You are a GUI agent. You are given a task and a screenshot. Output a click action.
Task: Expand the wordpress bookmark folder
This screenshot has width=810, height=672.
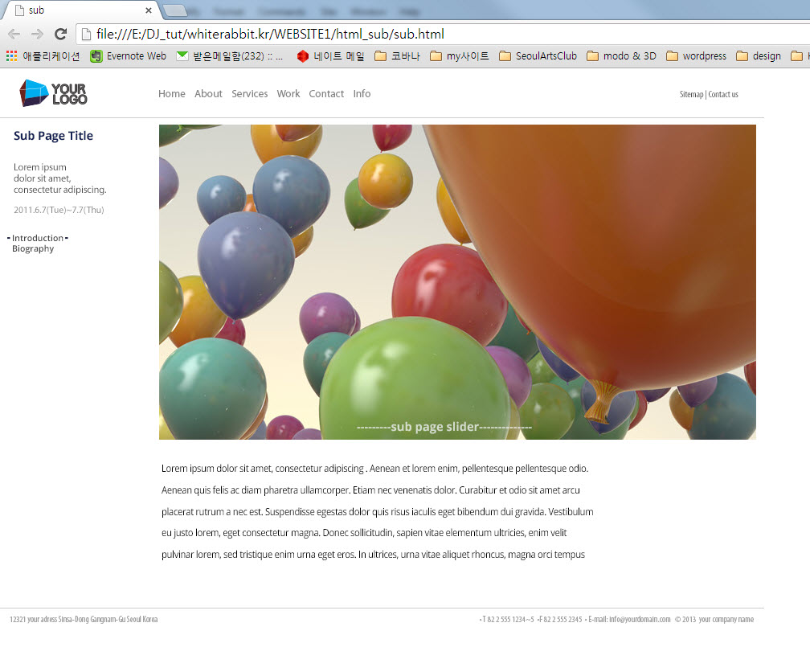[696, 56]
